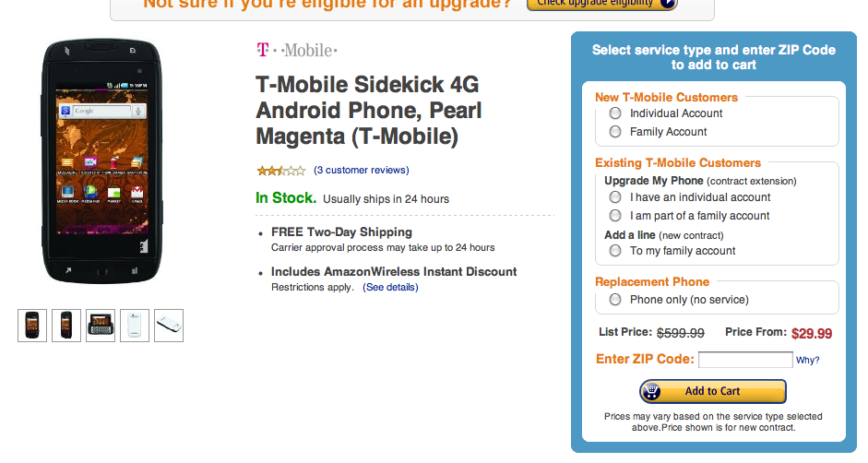Click the arrow icon on Check upgrade eligibility
868x463 pixels.
click(668, 3)
